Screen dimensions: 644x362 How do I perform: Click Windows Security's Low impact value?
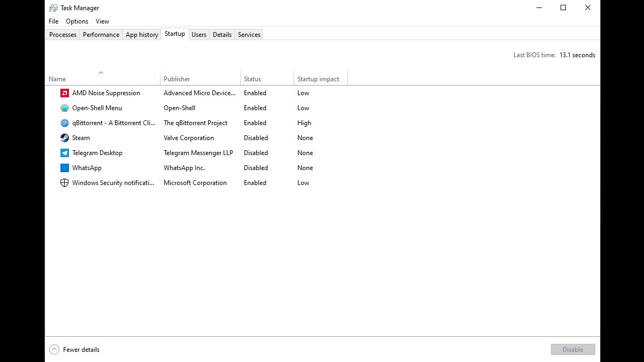click(x=303, y=183)
